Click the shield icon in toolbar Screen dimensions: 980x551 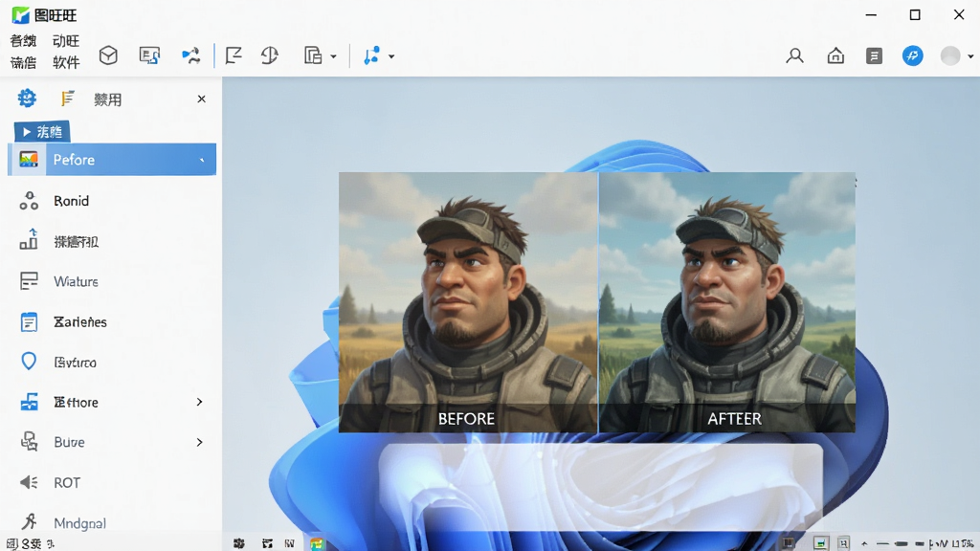269,55
